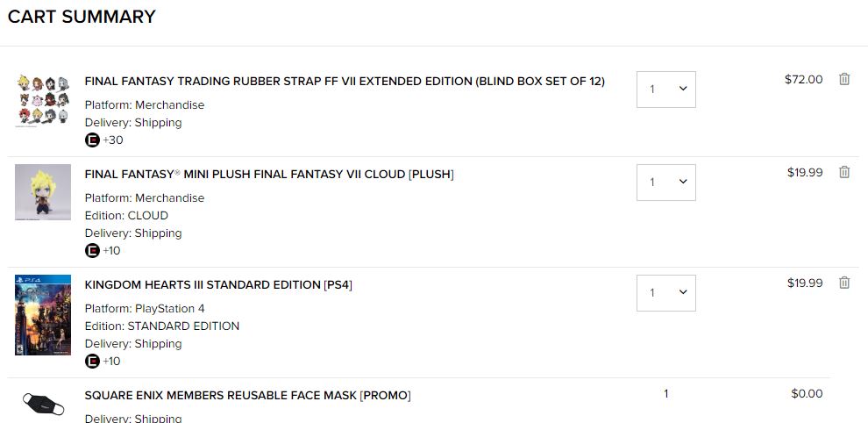Viewport: 868px width, 423px height.
Task: Click the Rubber Strap characters thumbnail
Action: tap(42, 101)
